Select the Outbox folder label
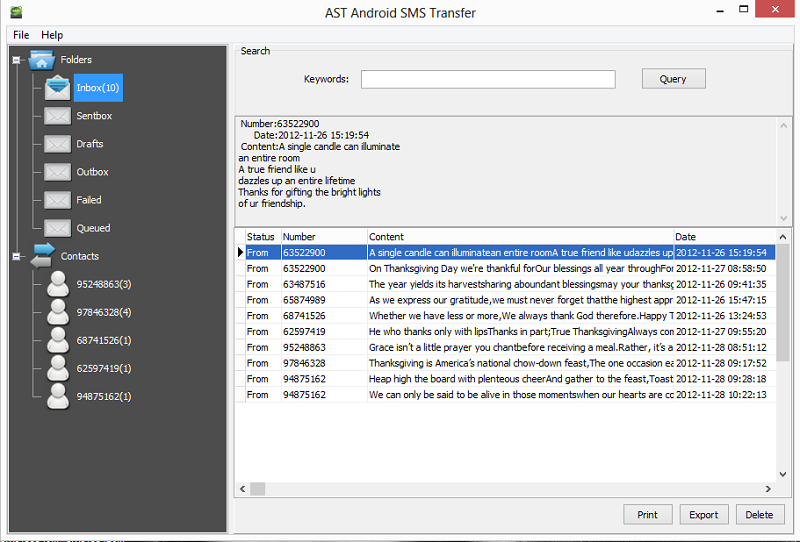 [x=92, y=172]
